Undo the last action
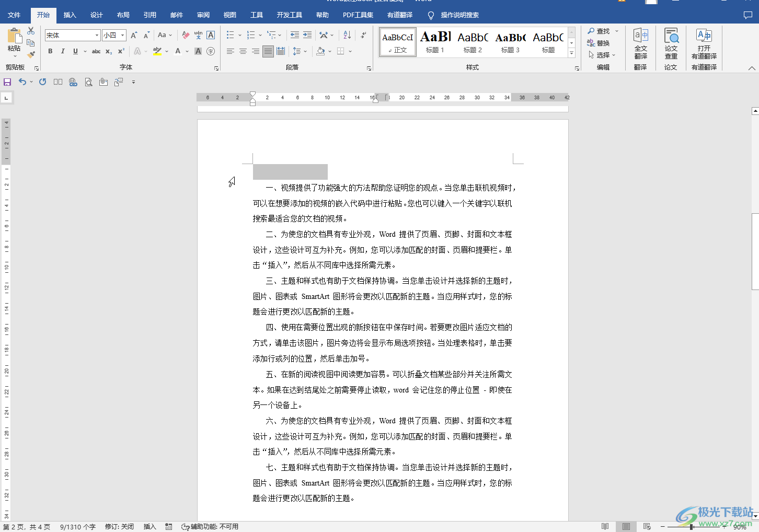Viewport: 759px width, 532px height. click(x=22, y=82)
